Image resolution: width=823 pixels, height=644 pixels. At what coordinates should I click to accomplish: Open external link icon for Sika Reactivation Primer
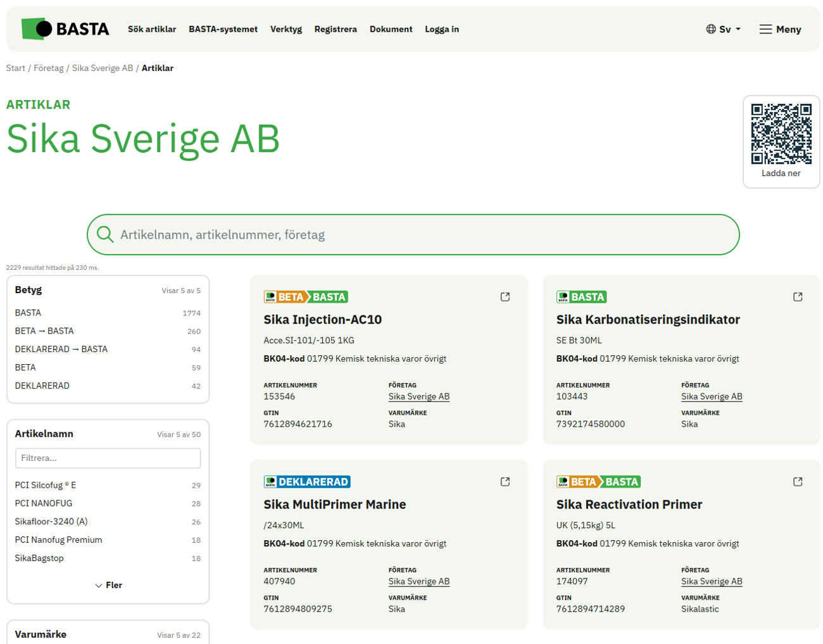click(797, 482)
